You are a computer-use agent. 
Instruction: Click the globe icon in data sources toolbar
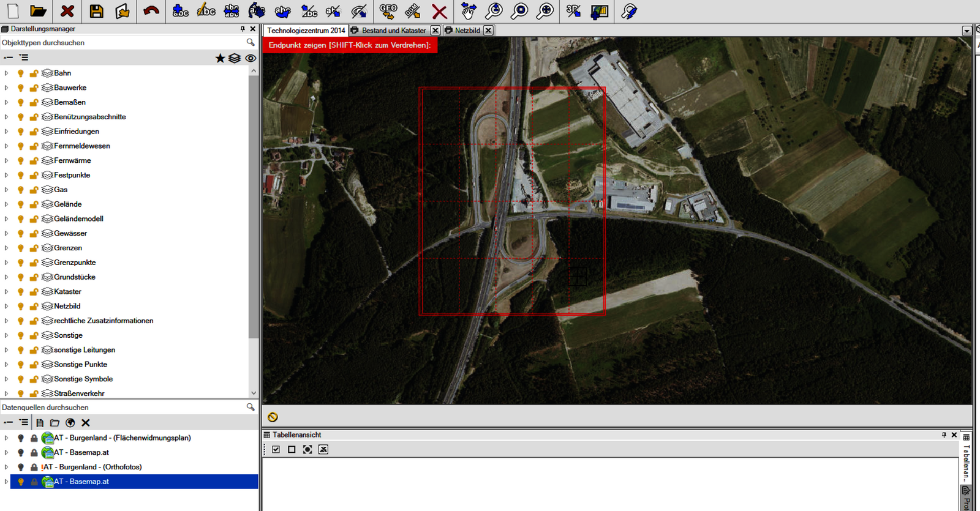(70, 423)
